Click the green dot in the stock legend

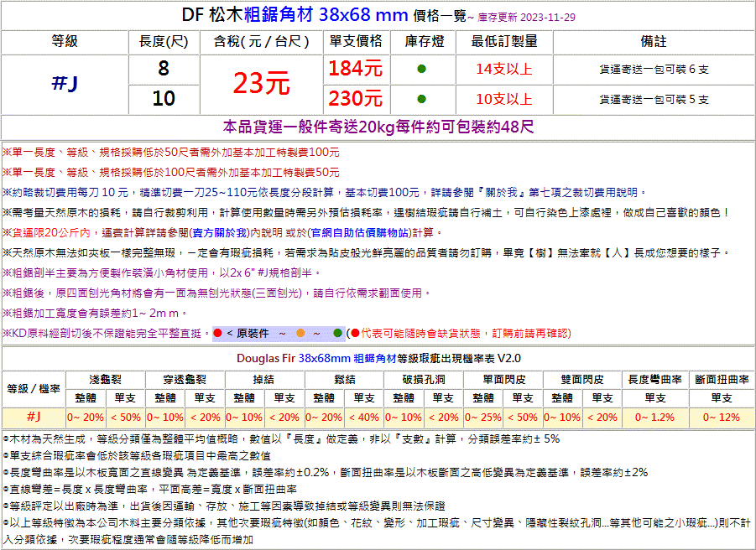(337, 334)
